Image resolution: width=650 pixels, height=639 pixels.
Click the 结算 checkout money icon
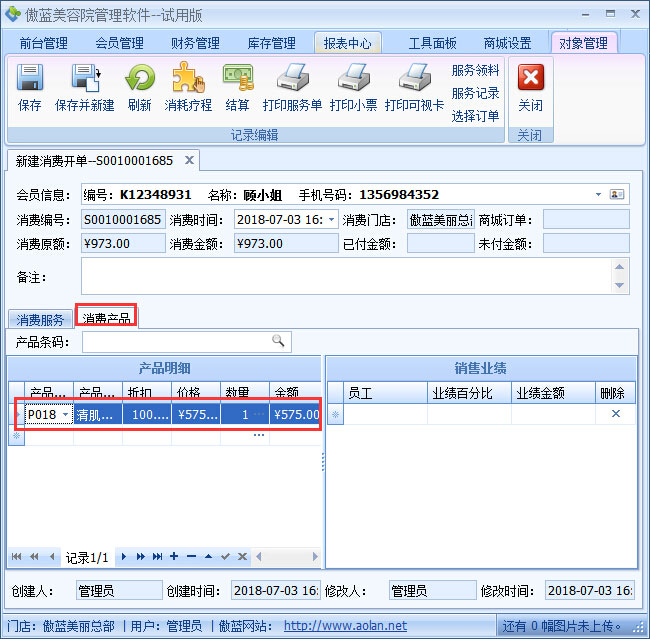pos(238,78)
